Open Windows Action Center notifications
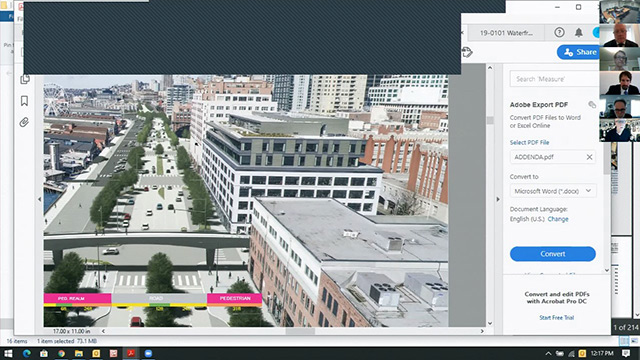Screen dimensions: 640x360 pyautogui.click(x=626, y=353)
